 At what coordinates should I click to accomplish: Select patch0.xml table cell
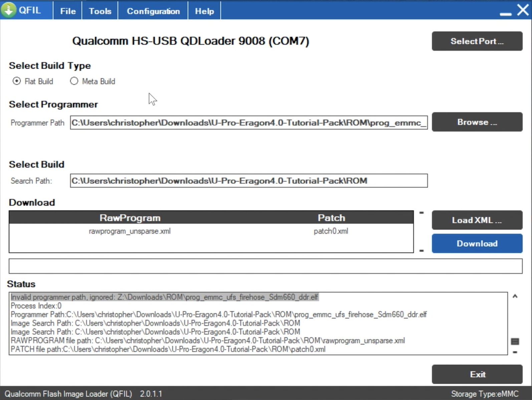pos(331,231)
